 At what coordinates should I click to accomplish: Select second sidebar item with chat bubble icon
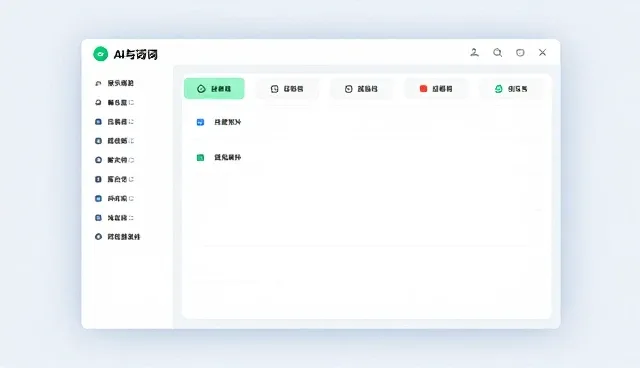click(115, 102)
